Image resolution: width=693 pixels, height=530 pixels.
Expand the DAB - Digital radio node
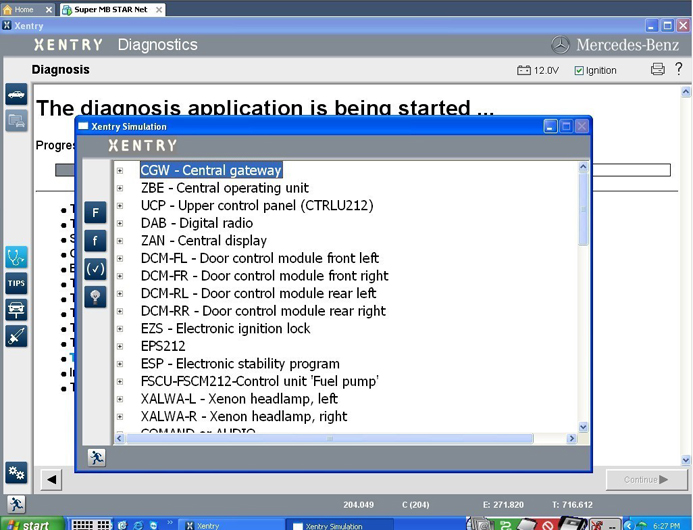pos(120,224)
